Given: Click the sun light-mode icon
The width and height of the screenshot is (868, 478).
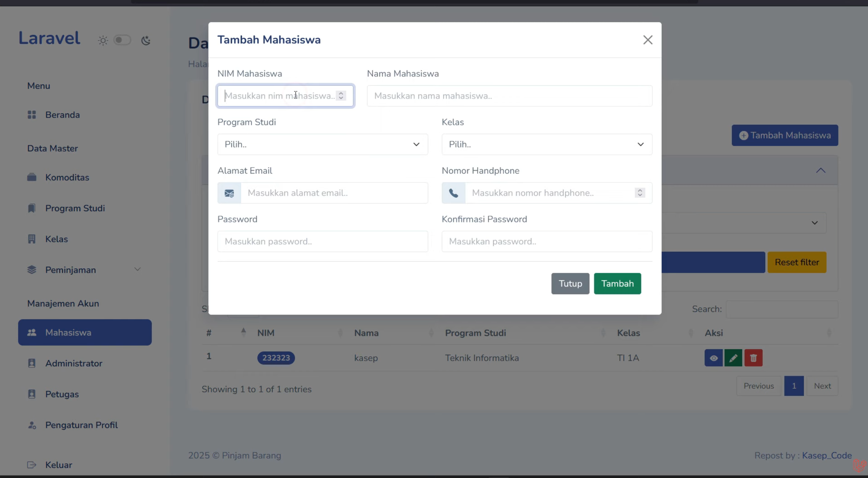Looking at the screenshot, I should [x=103, y=40].
